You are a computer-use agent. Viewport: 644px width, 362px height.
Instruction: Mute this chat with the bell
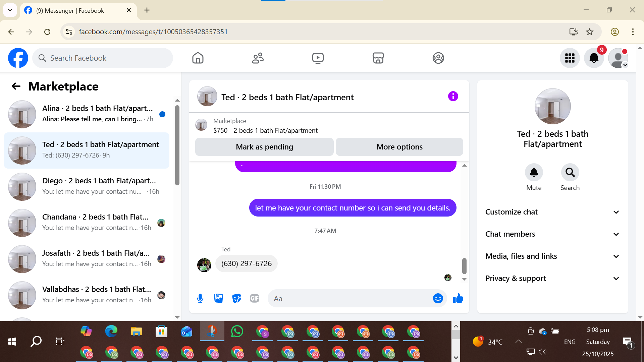(534, 173)
